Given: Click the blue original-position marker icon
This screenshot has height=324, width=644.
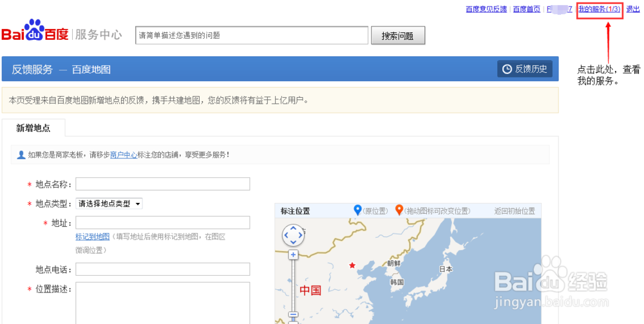Looking at the screenshot, I should pyautogui.click(x=357, y=210).
